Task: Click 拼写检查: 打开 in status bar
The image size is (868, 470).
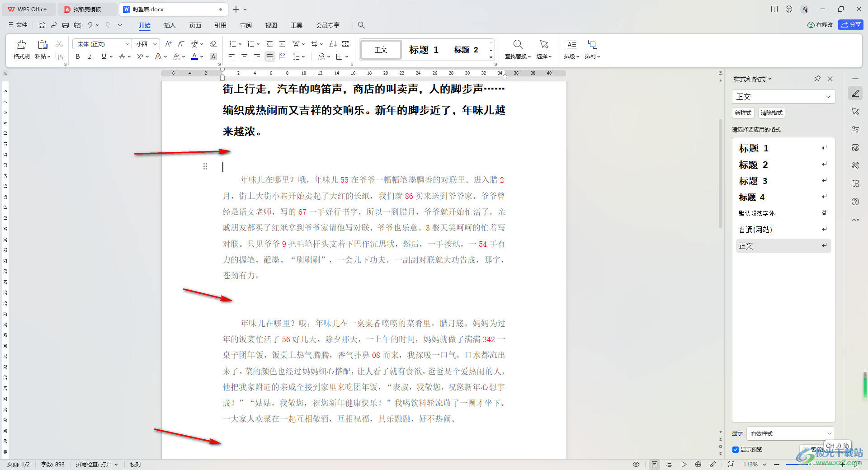Action: click(x=96, y=464)
